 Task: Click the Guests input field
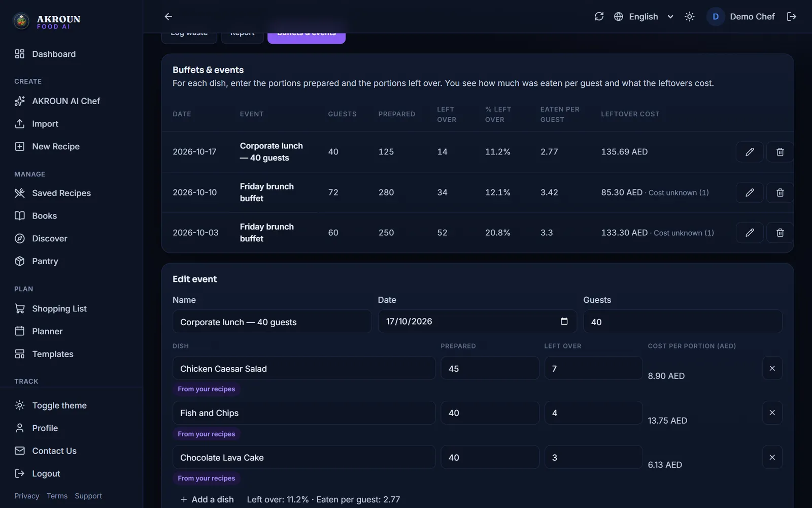(683, 322)
